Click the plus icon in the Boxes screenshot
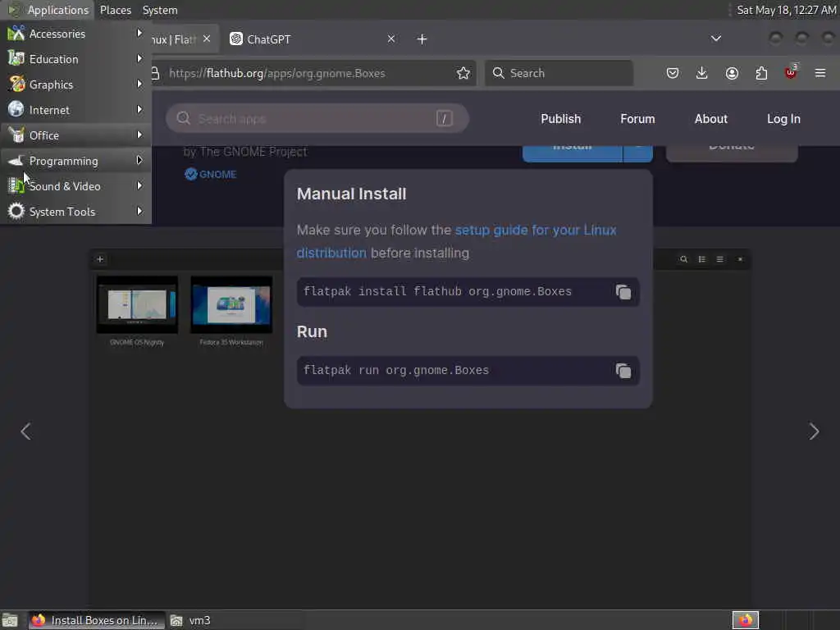This screenshot has height=630, width=840. coord(100,259)
